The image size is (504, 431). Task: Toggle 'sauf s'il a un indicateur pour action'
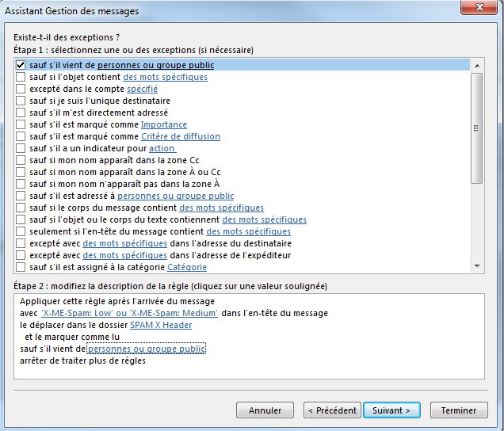(x=21, y=149)
